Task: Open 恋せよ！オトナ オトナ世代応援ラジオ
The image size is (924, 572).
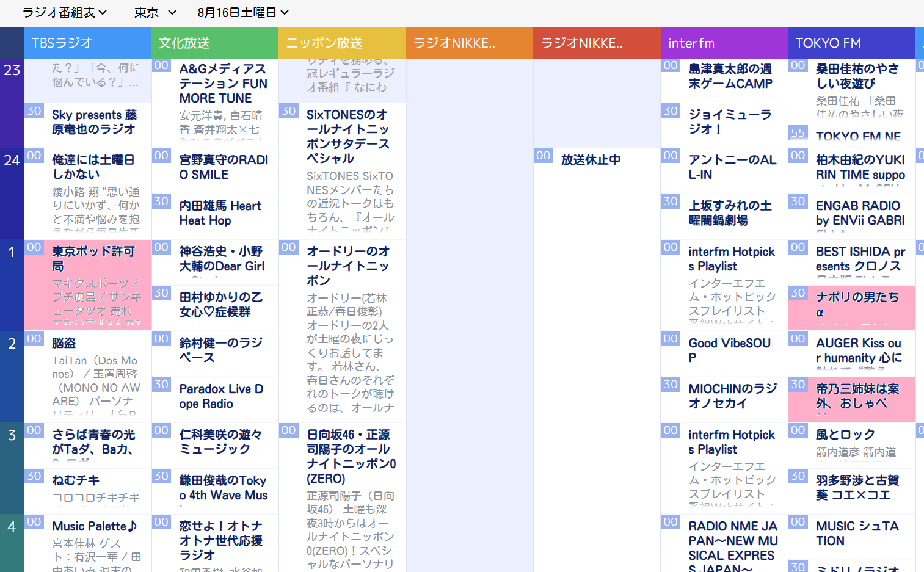Action: (x=215, y=543)
